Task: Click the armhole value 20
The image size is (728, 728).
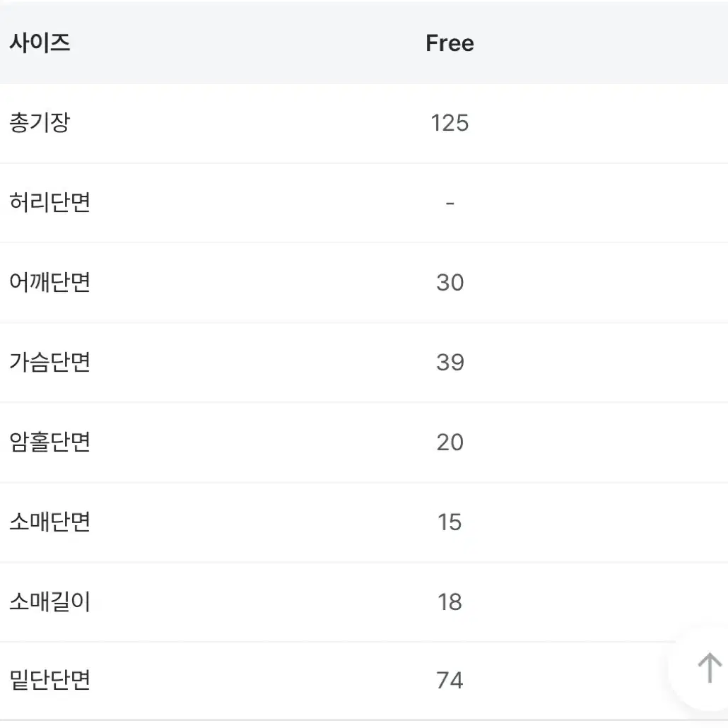Action: tap(450, 442)
